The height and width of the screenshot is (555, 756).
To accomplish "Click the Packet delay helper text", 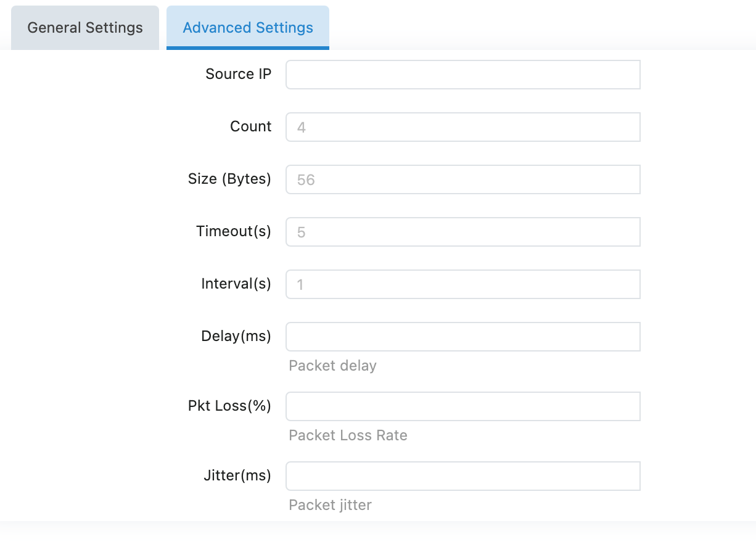I will pyautogui.click(x=332, y=366).
